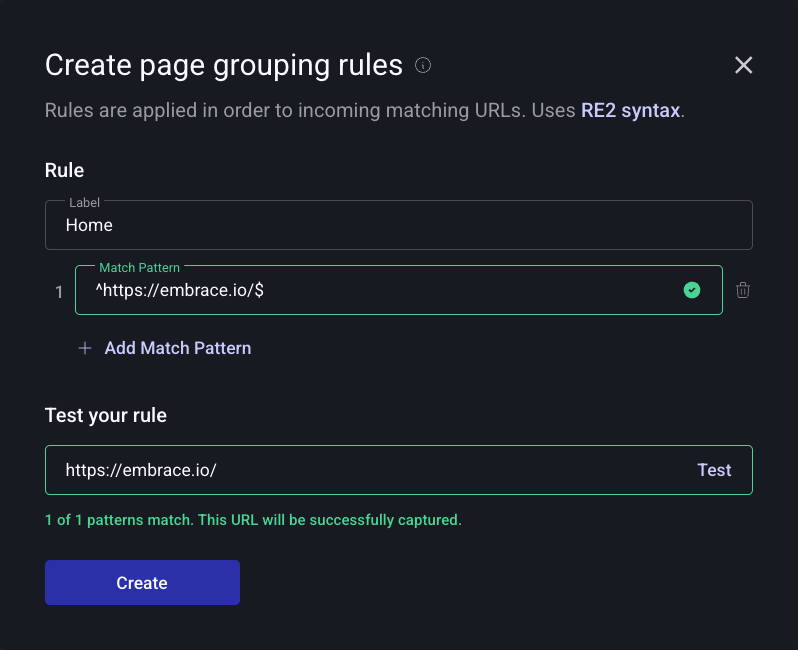Click the Create button
The image size is (798, 650).
142,583
